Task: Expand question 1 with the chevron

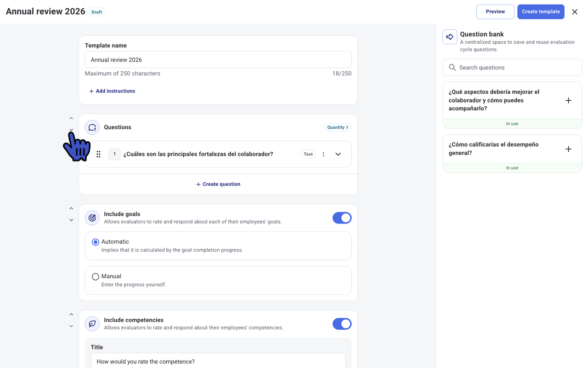Action: pyautogui.click(x=338, y=154)
